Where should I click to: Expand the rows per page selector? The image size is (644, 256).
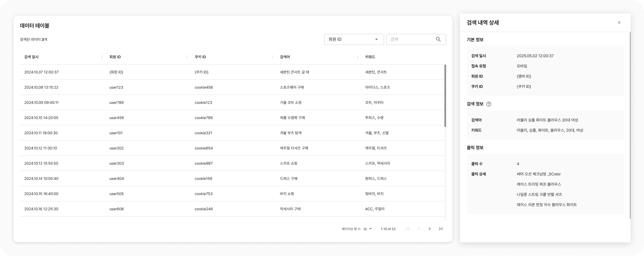coord(368,229)
